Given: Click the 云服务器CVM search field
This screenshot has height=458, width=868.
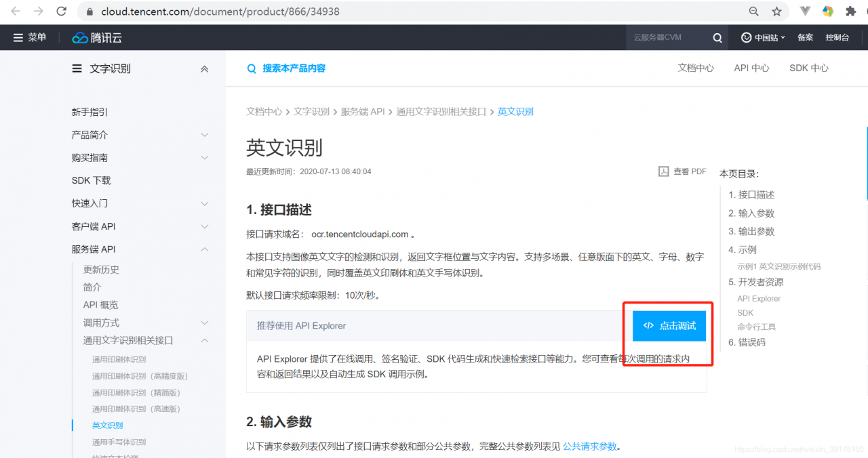Looking at the screenshot, I should pyautogui.click(x=668, y=37).
